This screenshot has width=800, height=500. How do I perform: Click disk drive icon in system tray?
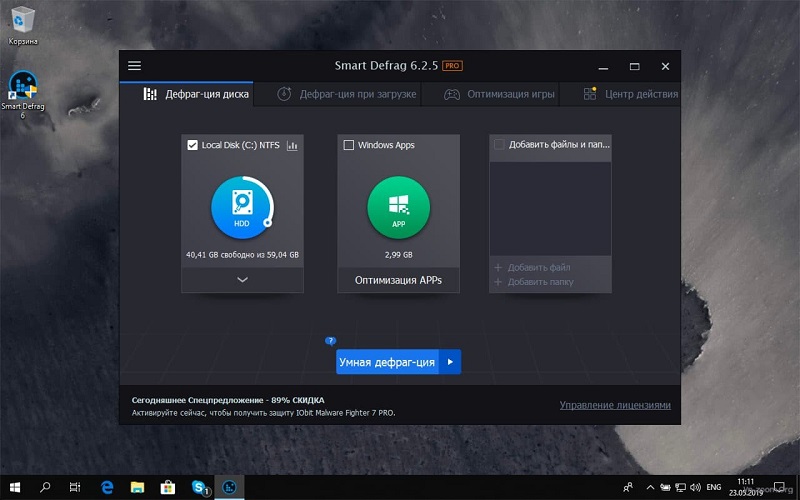[x=665, y=487]
